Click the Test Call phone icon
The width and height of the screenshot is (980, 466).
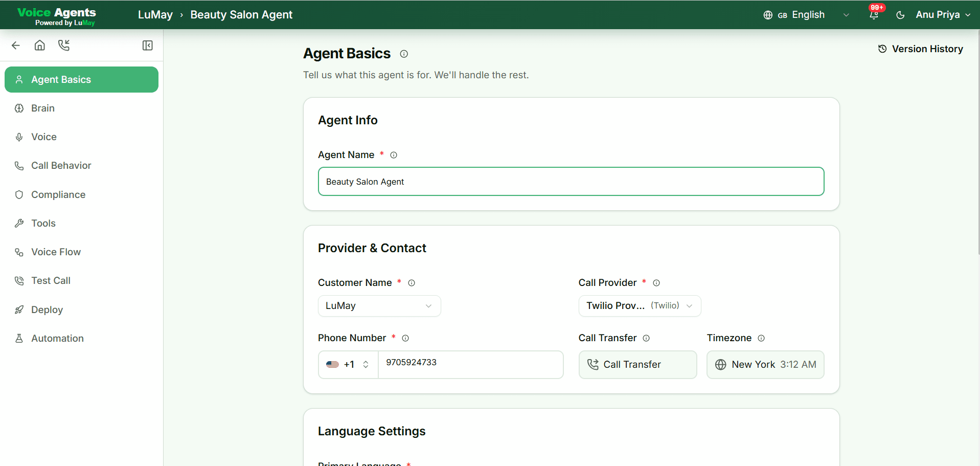(19, 281)
